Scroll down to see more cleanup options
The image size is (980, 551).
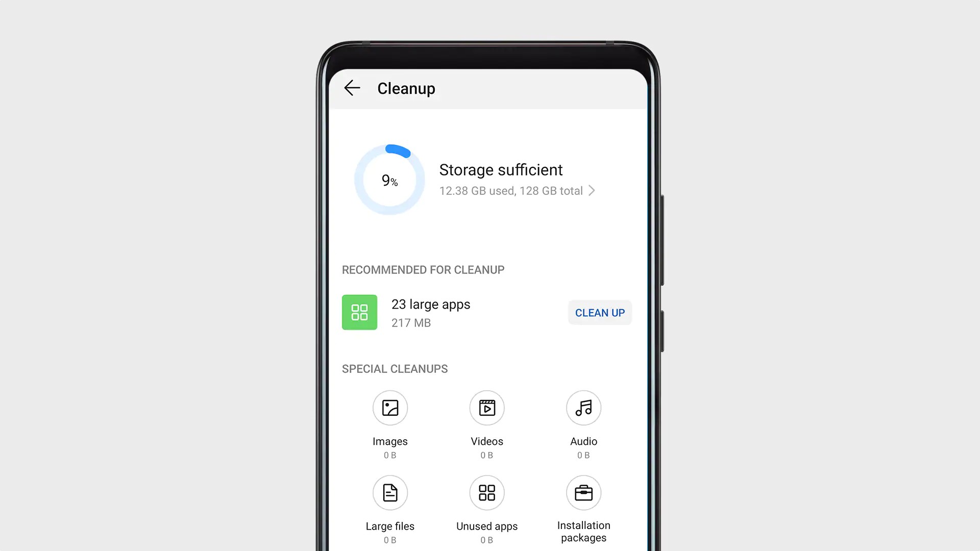[490, 505]
